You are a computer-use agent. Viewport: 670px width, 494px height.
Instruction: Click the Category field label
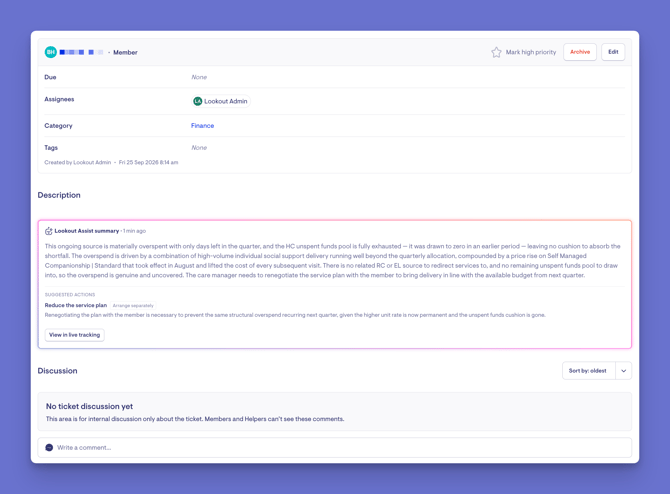click(59, 126)
